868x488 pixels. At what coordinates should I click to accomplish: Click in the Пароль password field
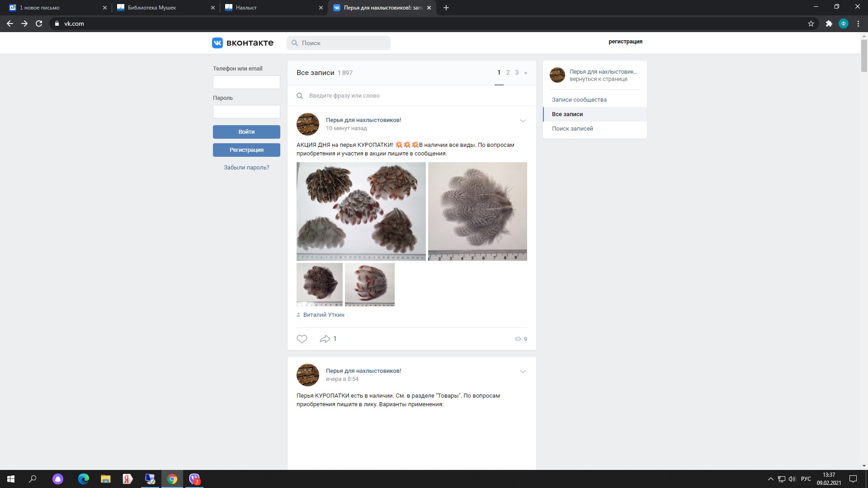click(246, 112)
